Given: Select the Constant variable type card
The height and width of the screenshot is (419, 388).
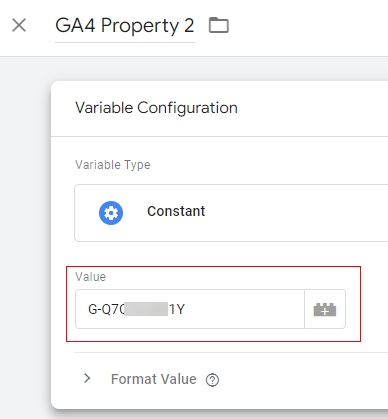Looking at the screenshot, I should [x=231, y=213].
